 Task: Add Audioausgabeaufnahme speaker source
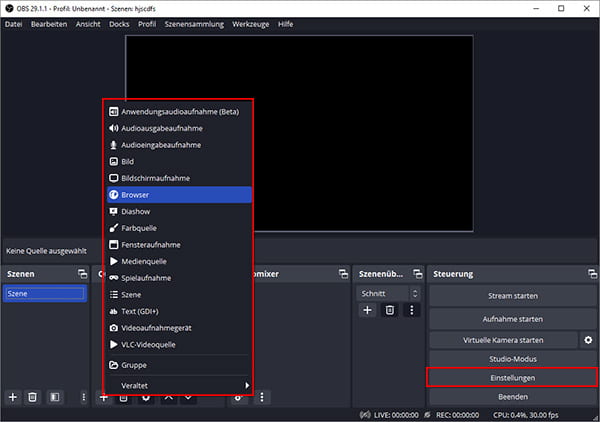(179, 128)
